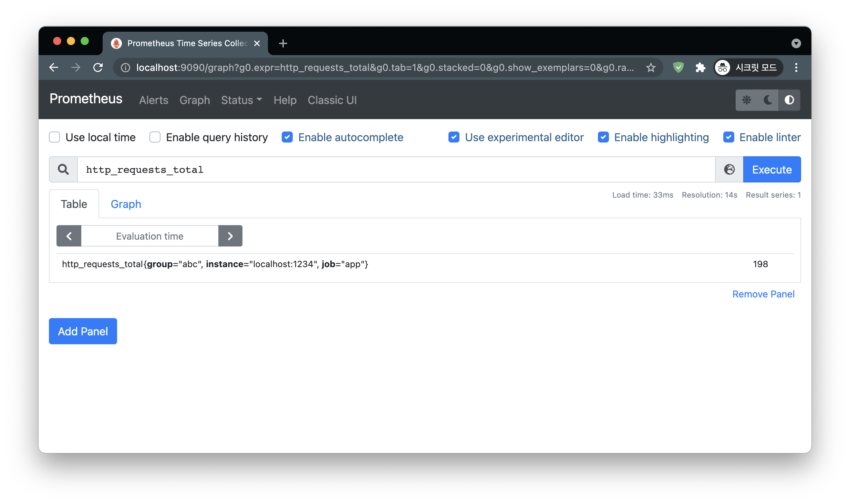The width and height of the screenshot is (850, 504).
Task: Open browser extensions puzzle icon
Action: [x=700, y=67]
